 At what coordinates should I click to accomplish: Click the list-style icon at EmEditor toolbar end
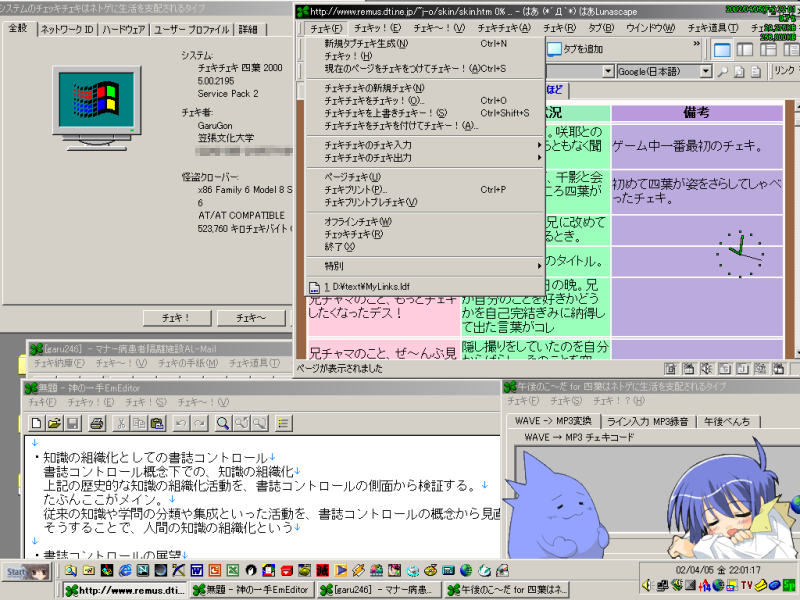283,423
